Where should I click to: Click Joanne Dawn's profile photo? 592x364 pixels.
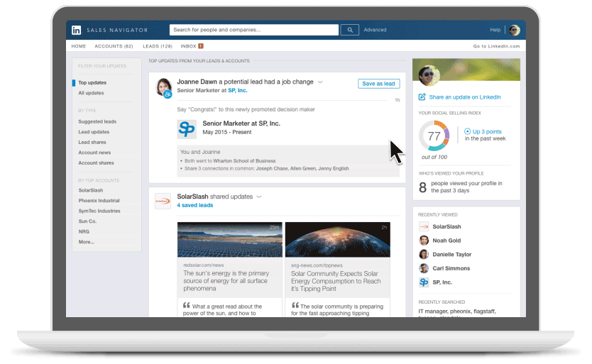pos(164,87)
